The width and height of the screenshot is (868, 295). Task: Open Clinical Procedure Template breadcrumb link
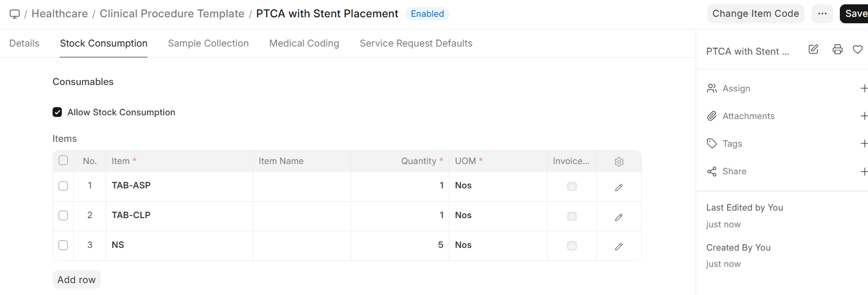pyautogui.click(x=172, y=14)
